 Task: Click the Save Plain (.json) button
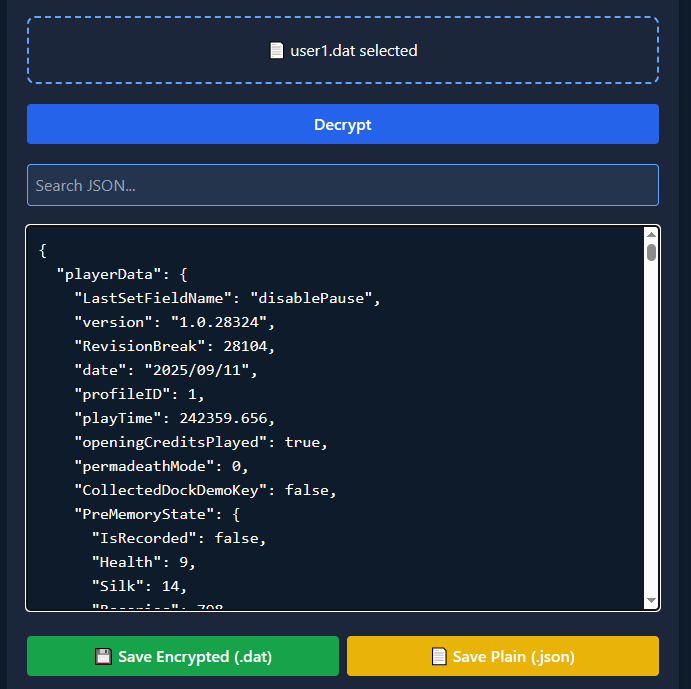click(x=503, y=656)
